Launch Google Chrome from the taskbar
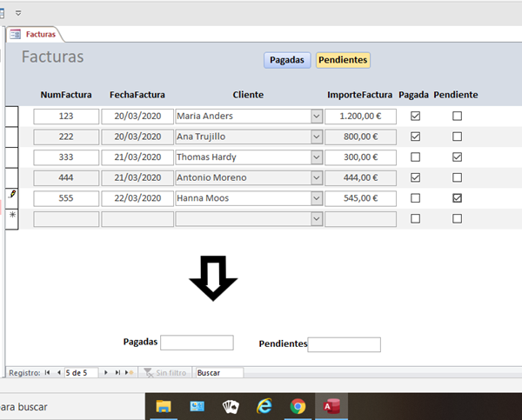The height and width of the screenshot is (420, 522). tap(298, 406)
